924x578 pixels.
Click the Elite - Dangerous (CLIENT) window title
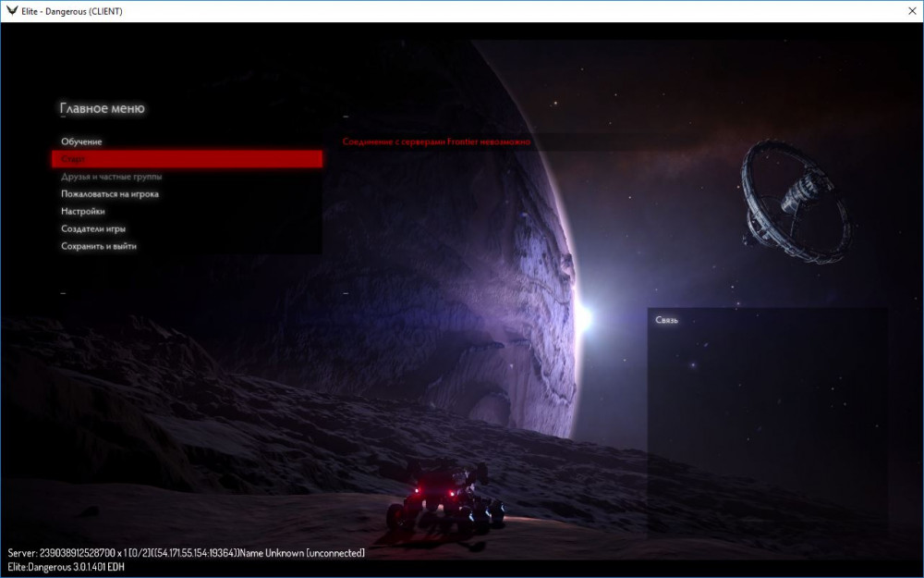coord(72,11)
